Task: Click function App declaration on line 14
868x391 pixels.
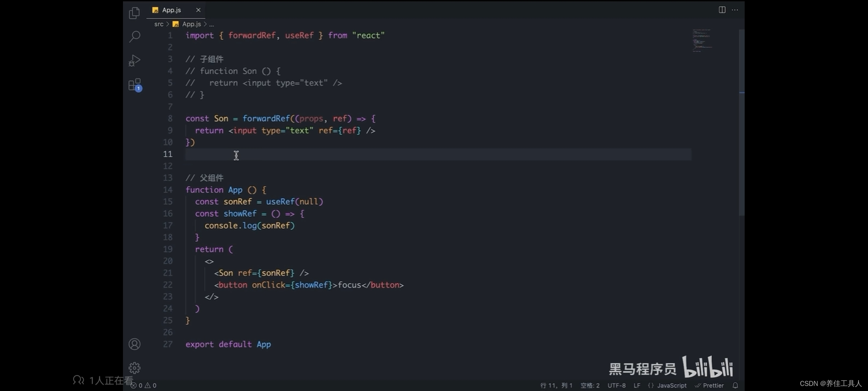Action: pos(226,190)
